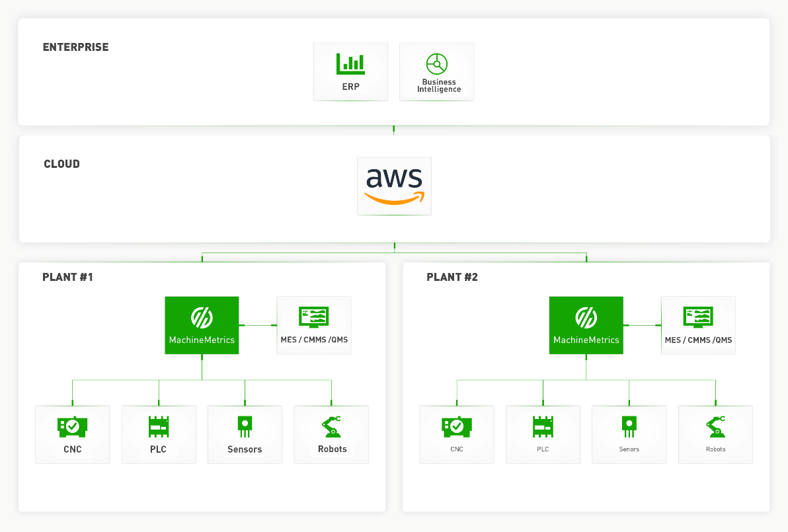Click the Senors label in Plant #2
Viewport: 788px width, 532px height.
point(629,449)
